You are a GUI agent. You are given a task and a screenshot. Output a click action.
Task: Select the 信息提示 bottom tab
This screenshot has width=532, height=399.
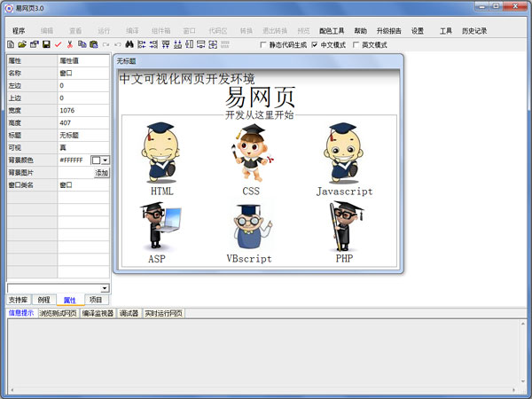tap(21, 313)
